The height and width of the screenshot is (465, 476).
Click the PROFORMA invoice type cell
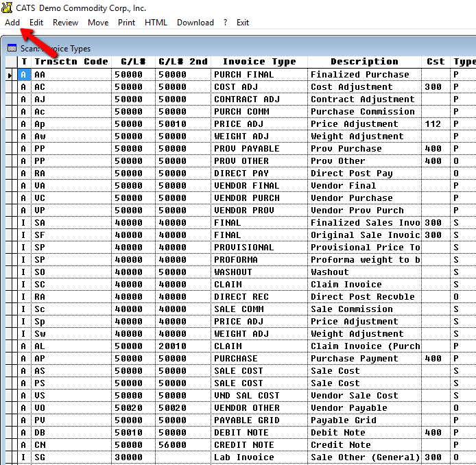259,260
